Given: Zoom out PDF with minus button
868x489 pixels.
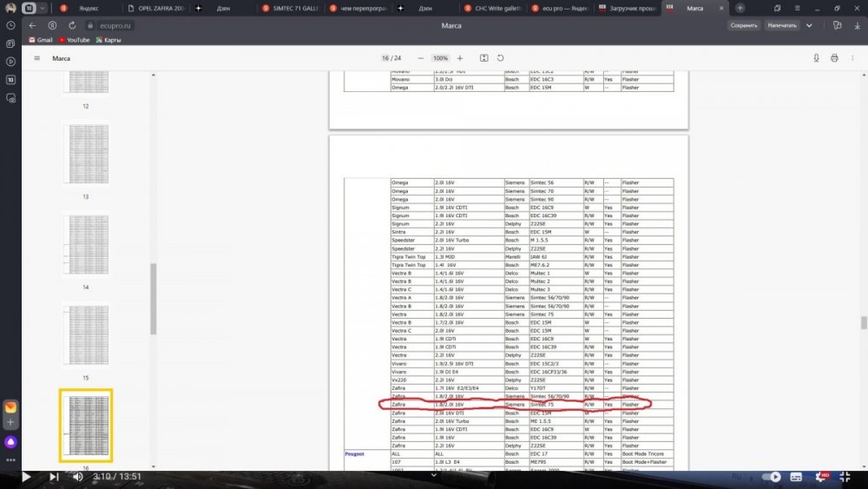Looking at the screenshot, I should point(421,58).
